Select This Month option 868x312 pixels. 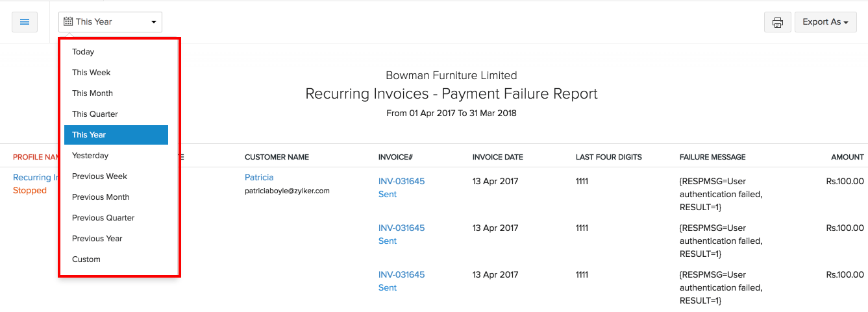pos(92,93)
